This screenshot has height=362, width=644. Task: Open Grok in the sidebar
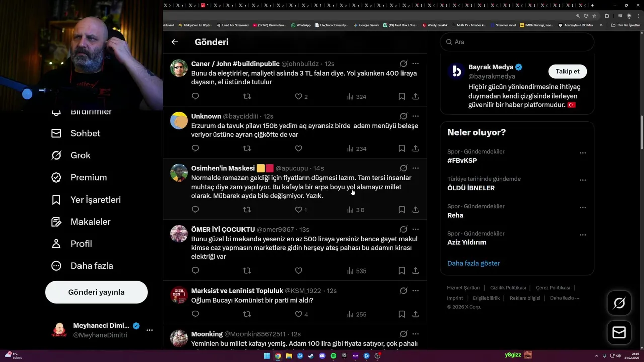tap(71, 155)
